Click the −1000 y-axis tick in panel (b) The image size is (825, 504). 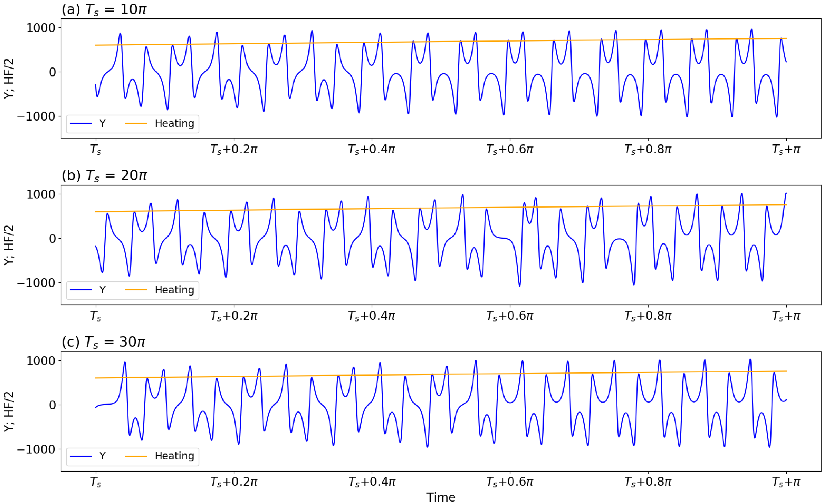[x=36, y=283]
